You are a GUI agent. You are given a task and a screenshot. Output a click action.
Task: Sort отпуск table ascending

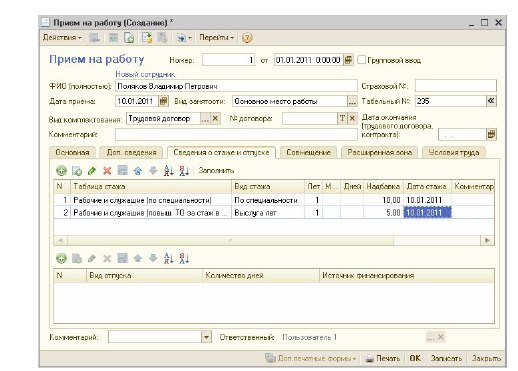tap(169, 258)
